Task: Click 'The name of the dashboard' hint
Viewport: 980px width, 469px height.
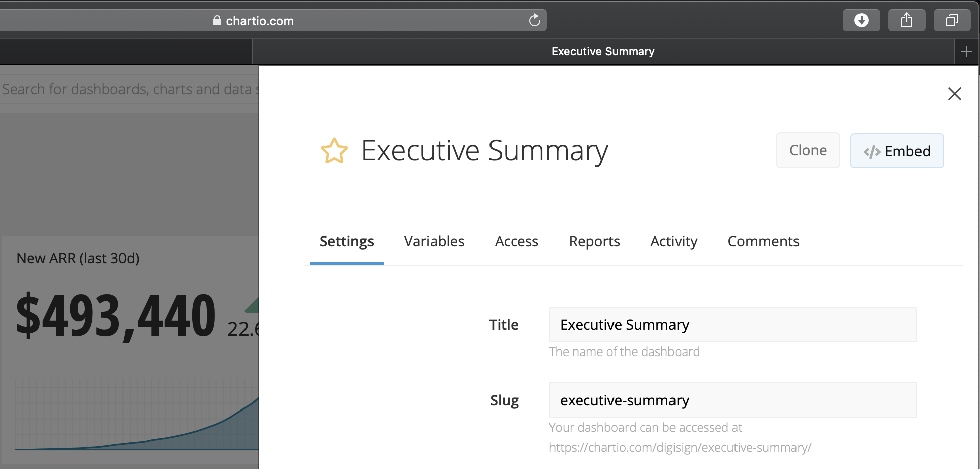Action: click(624, 352)
